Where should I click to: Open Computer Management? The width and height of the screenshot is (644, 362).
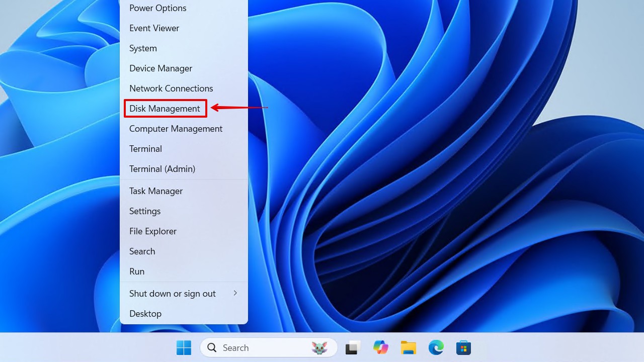pos(176,128)
